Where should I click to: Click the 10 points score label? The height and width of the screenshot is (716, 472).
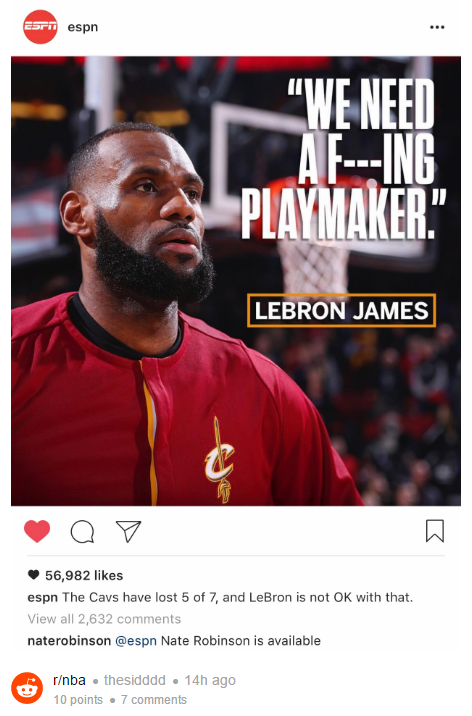coord(78,700)
